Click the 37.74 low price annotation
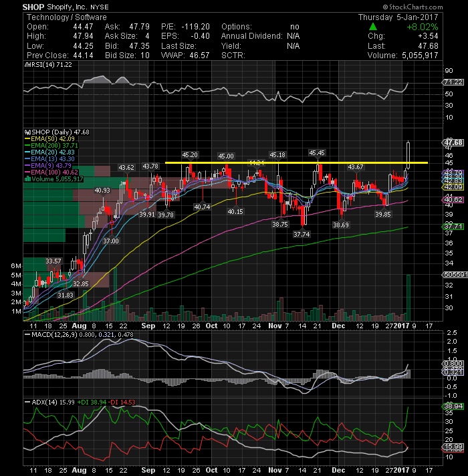 pyautogui.click(x=302, y=235)
